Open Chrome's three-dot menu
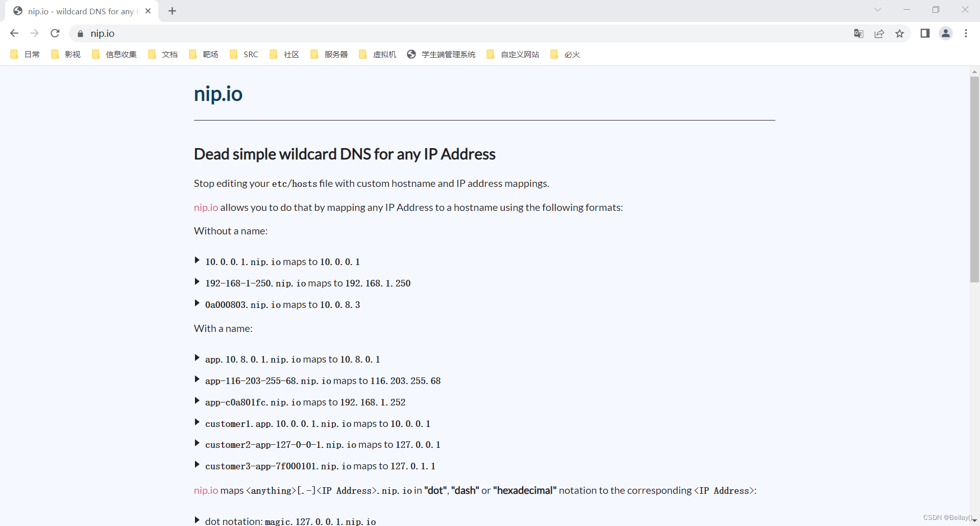Image resolution: width=980 pixels, height=526 pixels. [966, 33]
